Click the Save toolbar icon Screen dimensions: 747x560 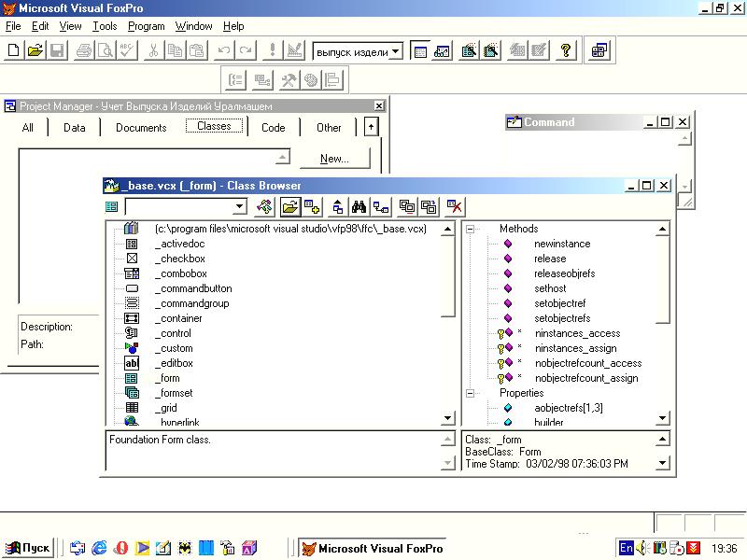click(57, 50)
